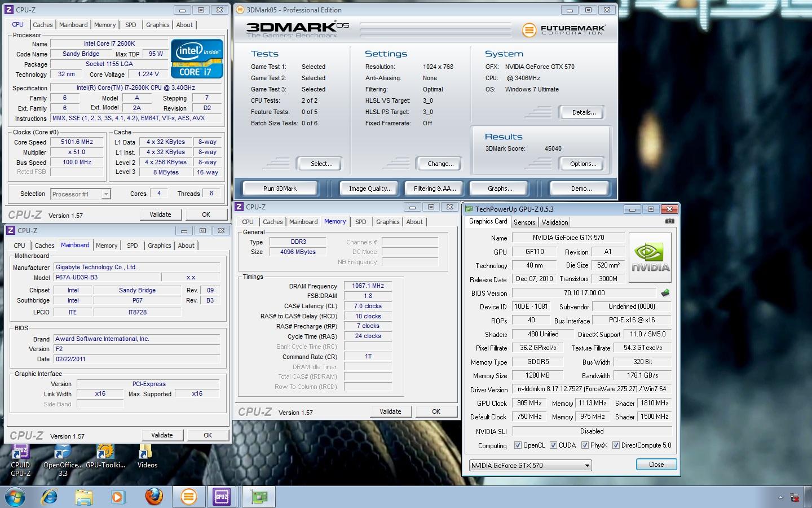Click the Multiplier value x 51.0
The image size is (812, 508).
[77, 152]
